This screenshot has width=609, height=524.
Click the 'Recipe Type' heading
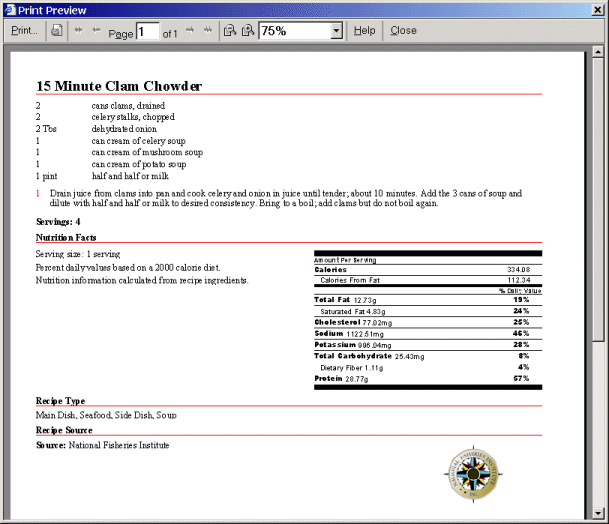point(60,401)
